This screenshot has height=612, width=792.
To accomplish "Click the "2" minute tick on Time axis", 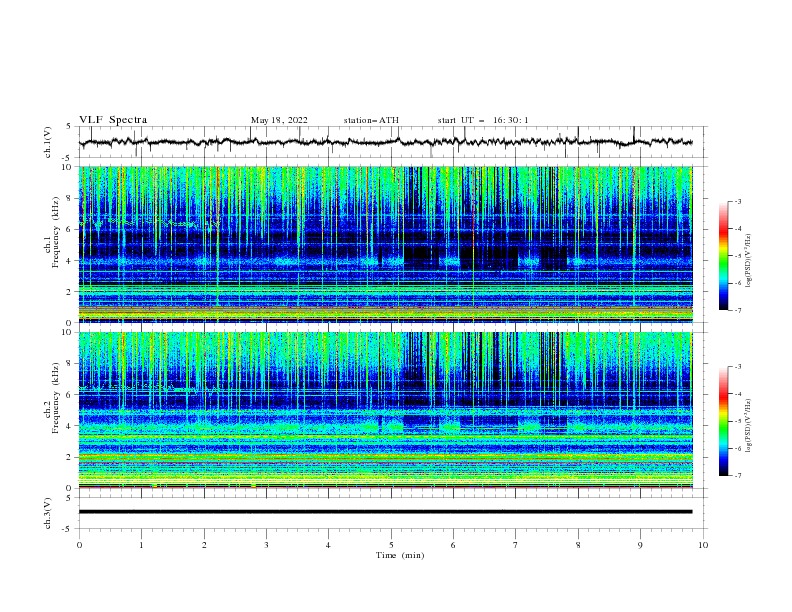I will click(204, 545).
